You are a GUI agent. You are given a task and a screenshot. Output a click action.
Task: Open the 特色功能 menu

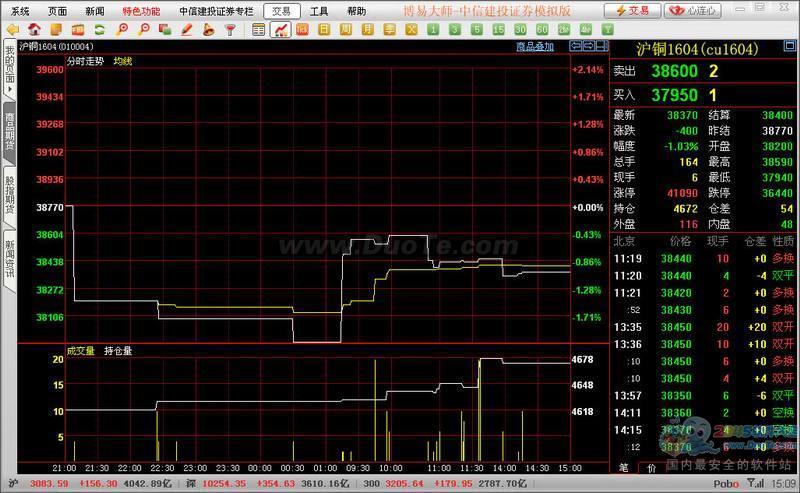(x=140, y=10)
